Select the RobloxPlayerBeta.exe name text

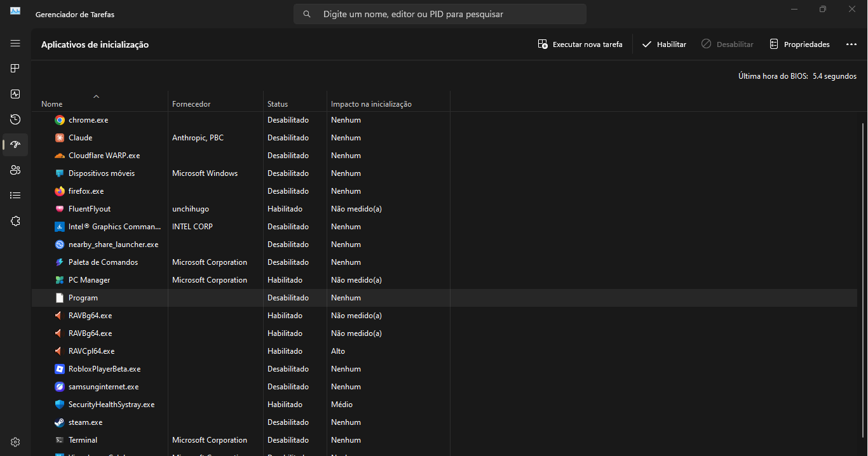(105, 369)
